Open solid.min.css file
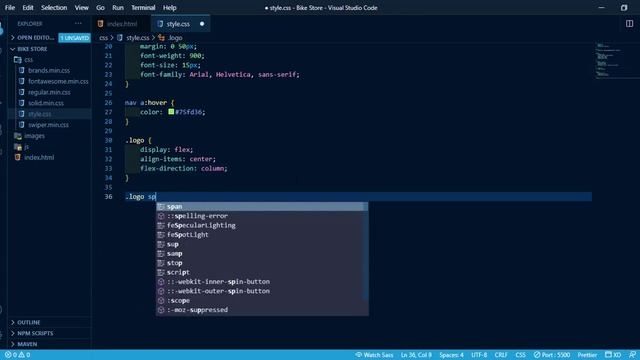This screenshot has width=640, height=360. pos(46,103)
